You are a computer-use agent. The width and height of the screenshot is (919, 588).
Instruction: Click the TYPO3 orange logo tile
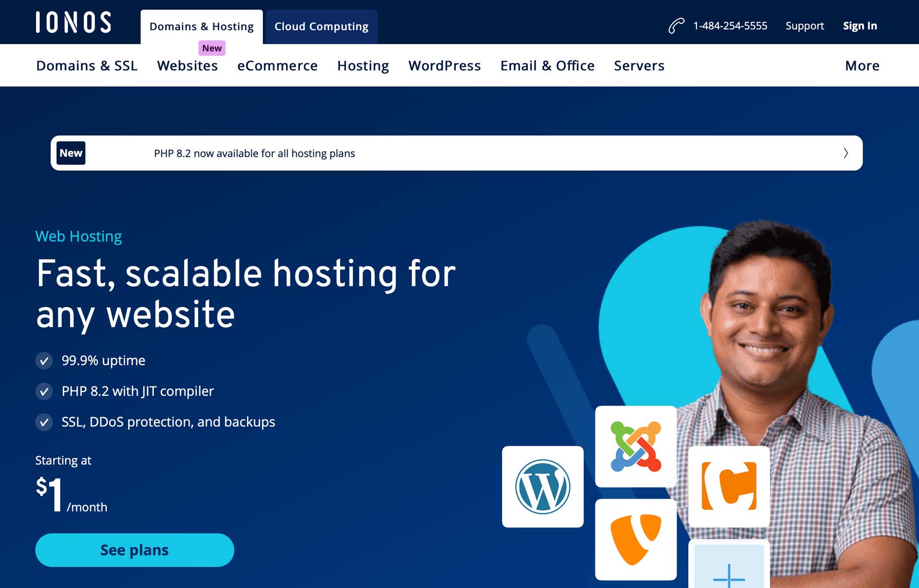[636, 540]
